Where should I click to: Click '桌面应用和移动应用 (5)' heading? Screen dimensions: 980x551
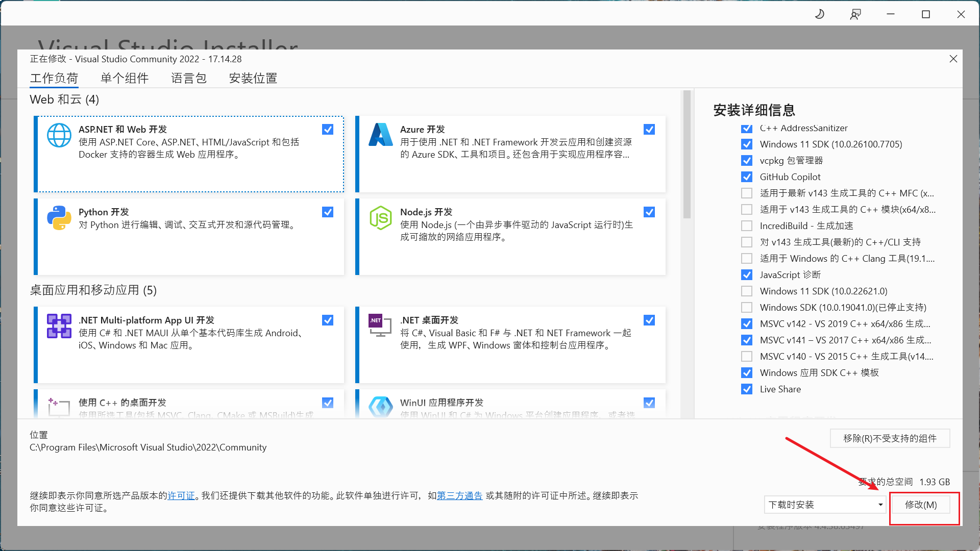(93, 290)
